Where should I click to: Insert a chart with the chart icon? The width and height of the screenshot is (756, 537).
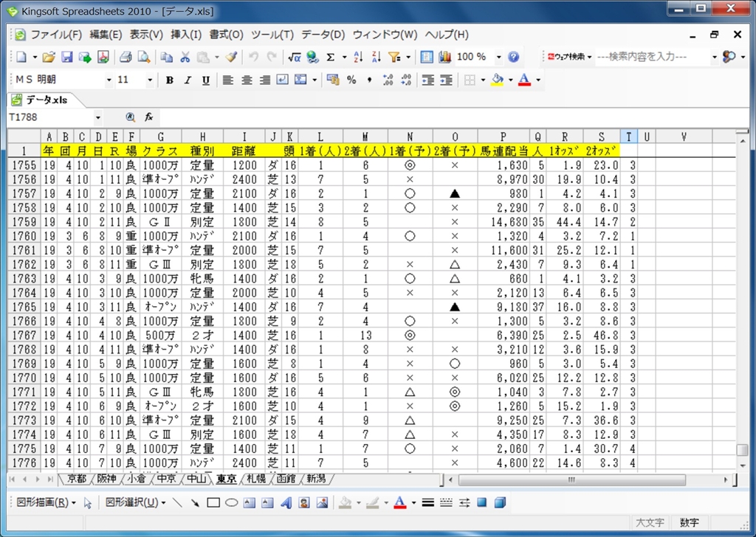pyautogui.click(x=444, y=57)
